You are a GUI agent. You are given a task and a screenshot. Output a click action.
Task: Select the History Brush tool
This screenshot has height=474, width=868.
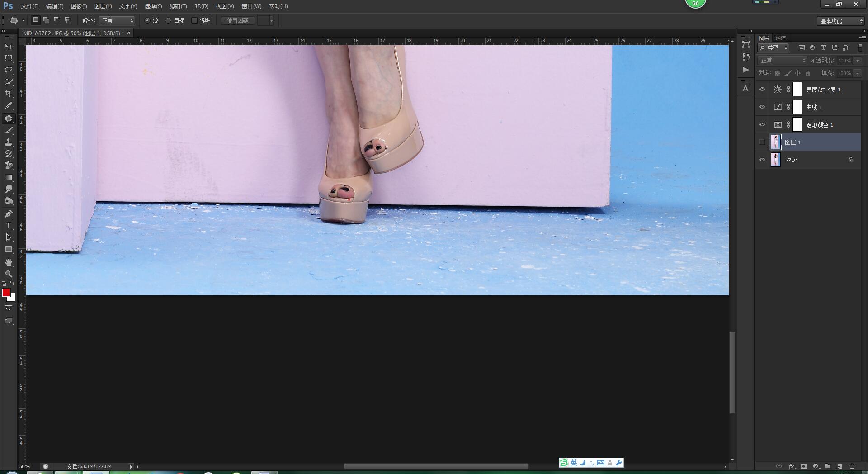pyautogui.click(x=9, y=154)
